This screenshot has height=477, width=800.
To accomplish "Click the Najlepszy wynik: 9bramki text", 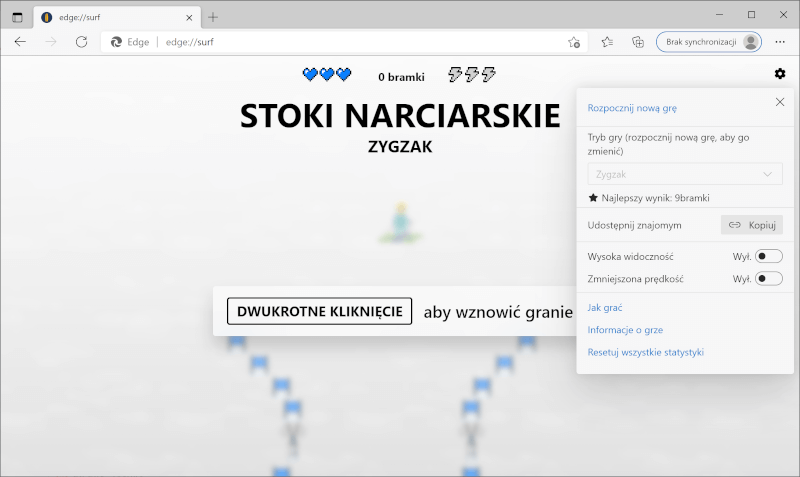I will click(655, 198).
